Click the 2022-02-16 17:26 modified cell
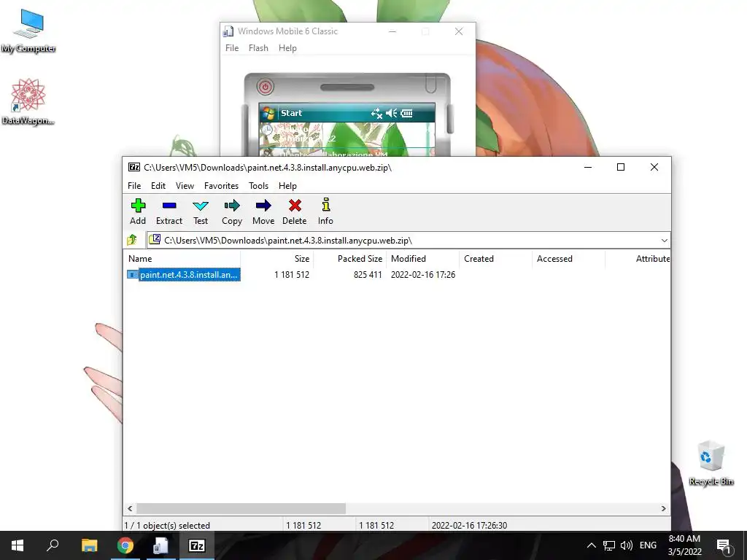 (x=423, y=275)
